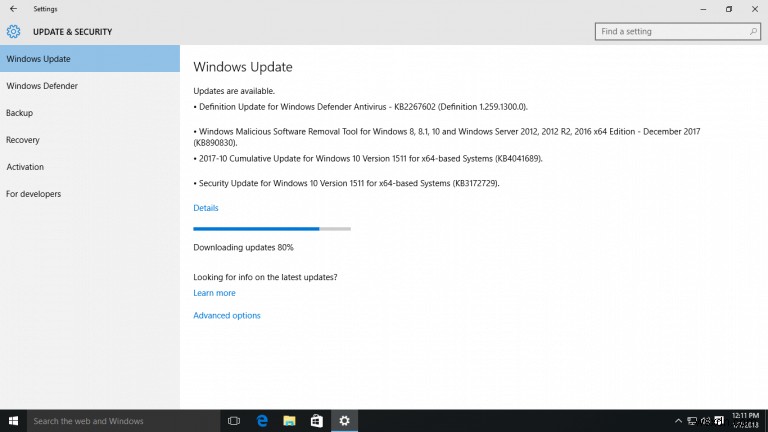Click the Definition Update KB2267602 entry
Screen dimensions: 768x432
(360, 107)
